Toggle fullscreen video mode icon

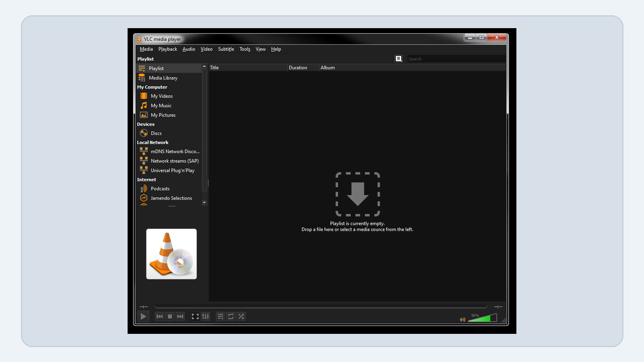click(195, 317)
